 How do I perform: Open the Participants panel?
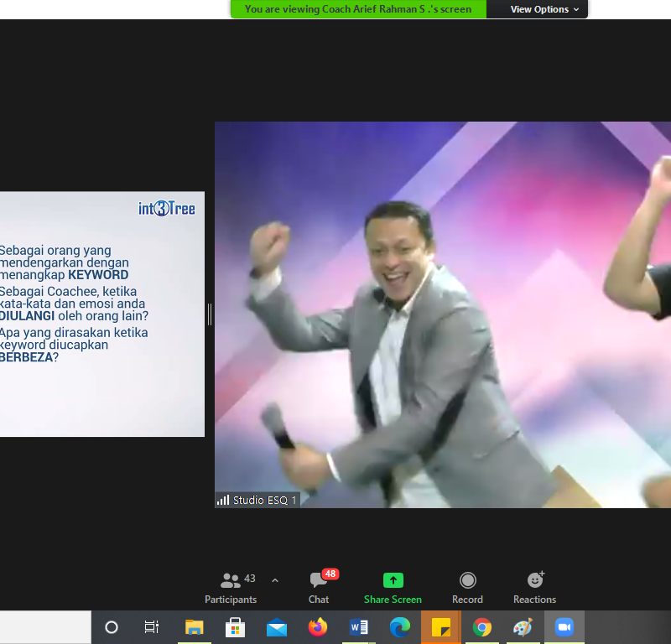coord(231,587)
